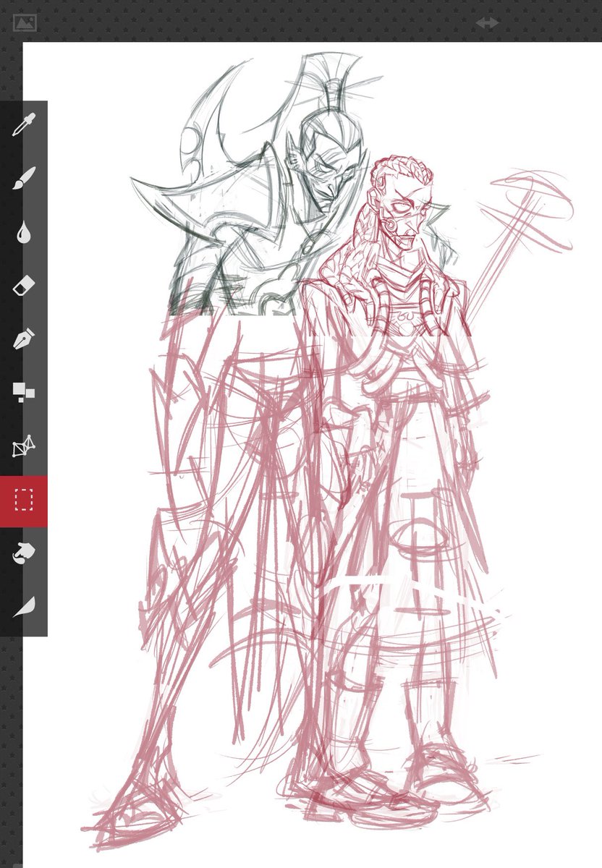Click the double-arrow icon in the top bar
Image resolution: width=602 pixels, height=868 pixels.
pos(487,23)
